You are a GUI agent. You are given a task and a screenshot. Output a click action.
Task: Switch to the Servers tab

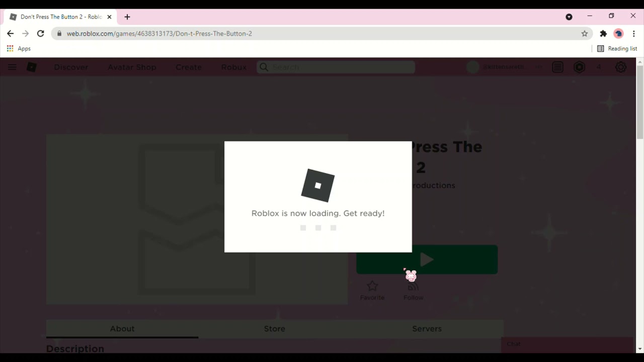click(x=427, y=328)
